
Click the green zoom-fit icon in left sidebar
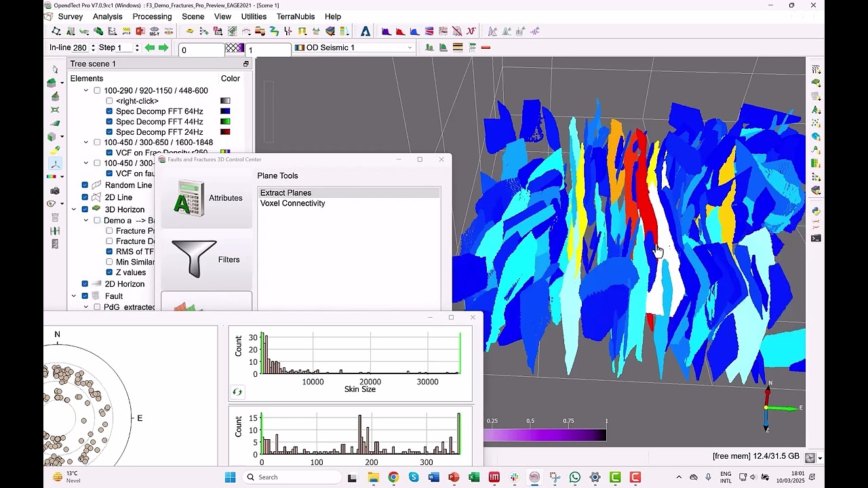55,110
